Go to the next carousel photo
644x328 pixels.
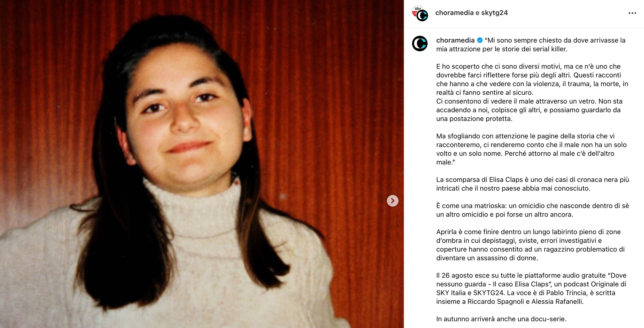[x=392, y=201]
